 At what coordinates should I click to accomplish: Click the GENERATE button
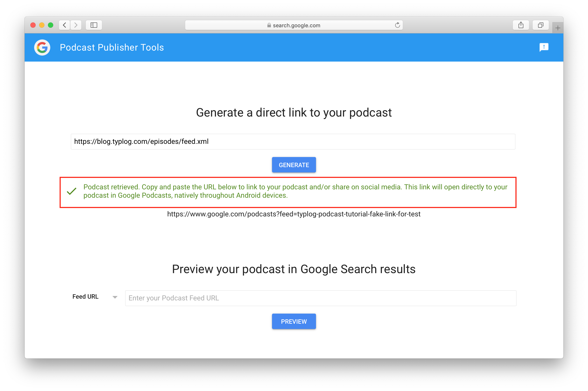[x=294, y=165]
